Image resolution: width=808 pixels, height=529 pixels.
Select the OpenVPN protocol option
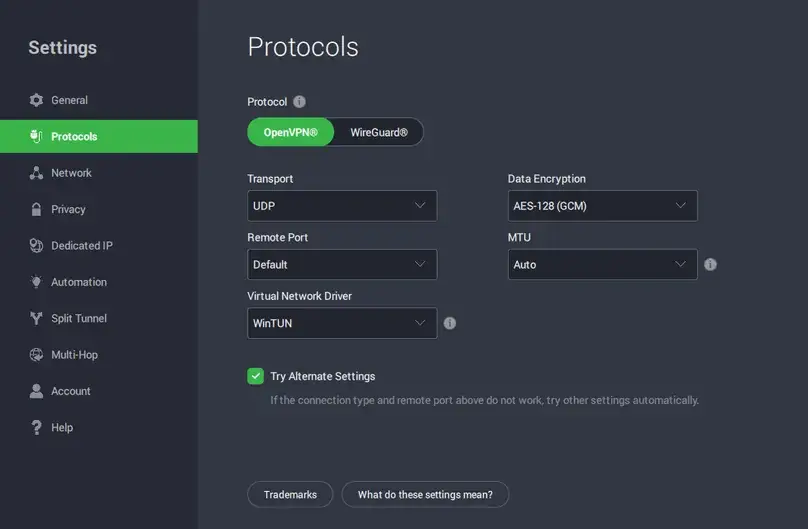pyautogui.click(x=291, y=132)
